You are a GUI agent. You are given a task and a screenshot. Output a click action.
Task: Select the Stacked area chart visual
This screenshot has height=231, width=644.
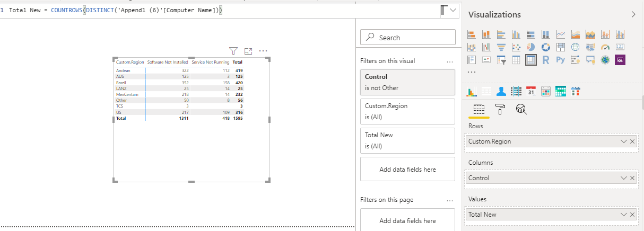(590, 34)
